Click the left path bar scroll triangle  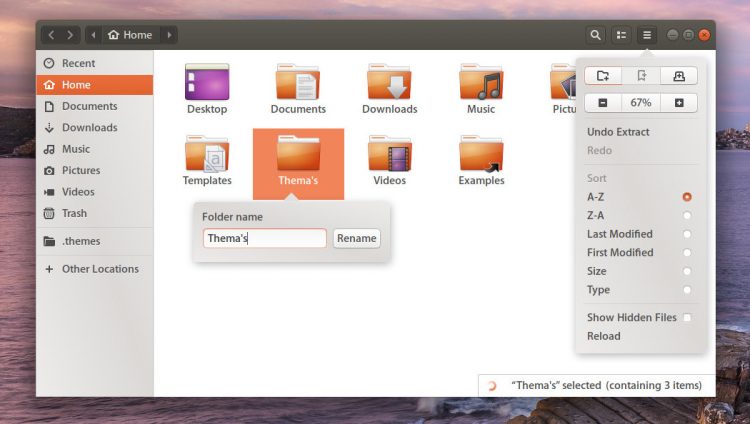[x=93, y=35]
